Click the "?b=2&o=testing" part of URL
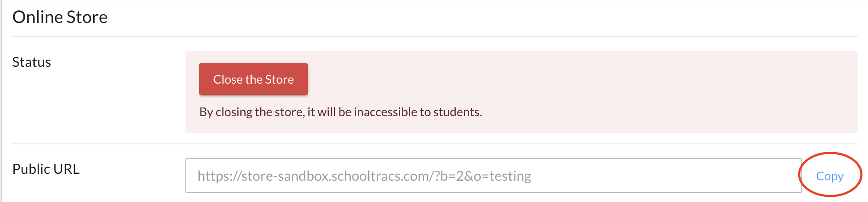 pyautogui.click(x=483, y=176)
